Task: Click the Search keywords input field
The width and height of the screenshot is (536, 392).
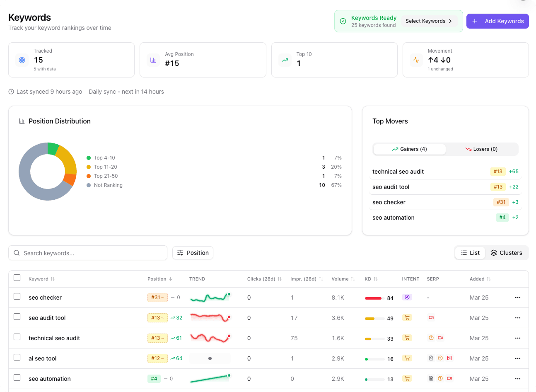Action: (x=88, y=253)
